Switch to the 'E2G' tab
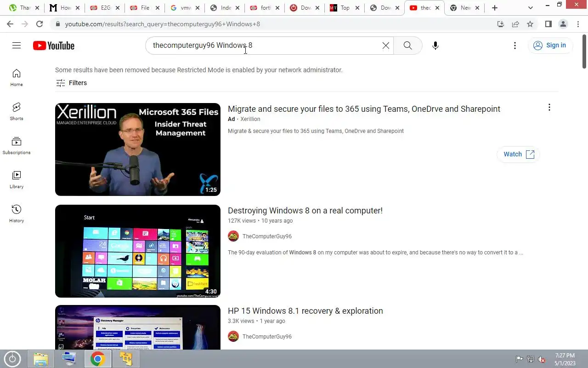Image resolution: width=588 pixels, height=368 pixels. 104,8
